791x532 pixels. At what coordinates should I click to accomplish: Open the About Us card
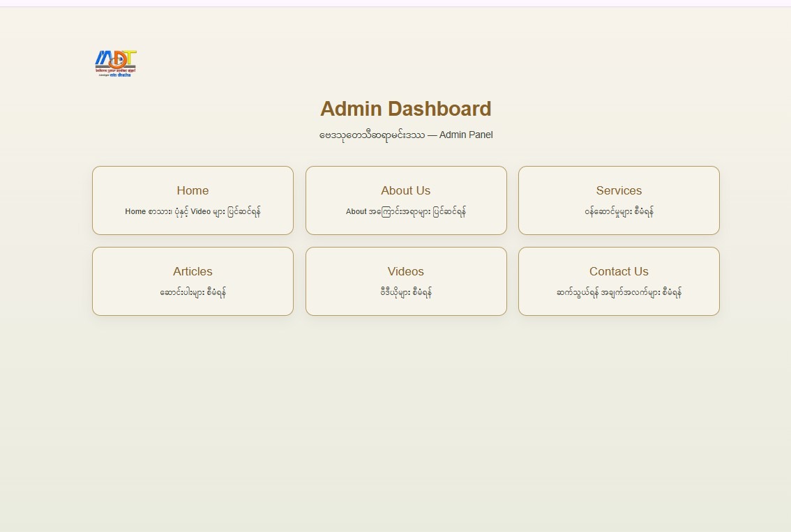point(406,200)
